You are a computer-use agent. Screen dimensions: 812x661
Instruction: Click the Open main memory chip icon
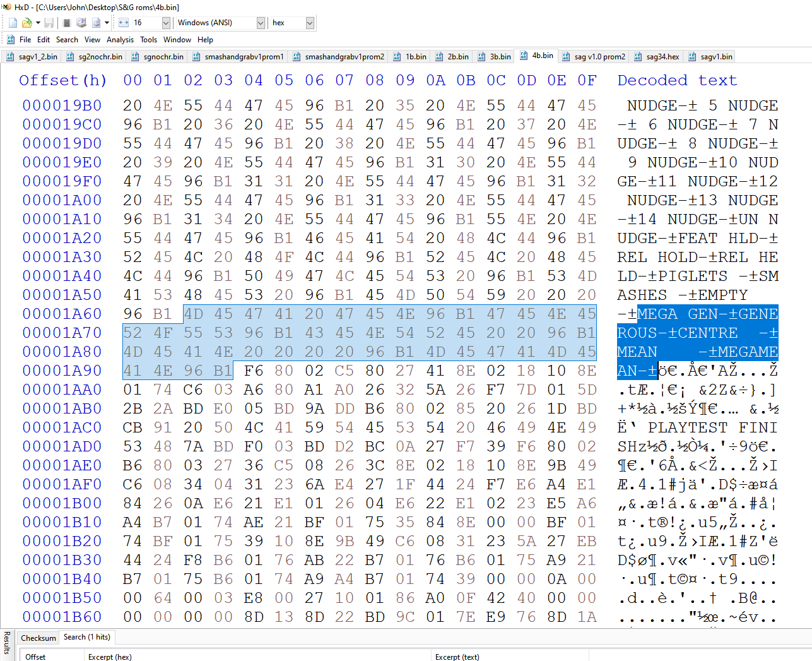point(67,23)
